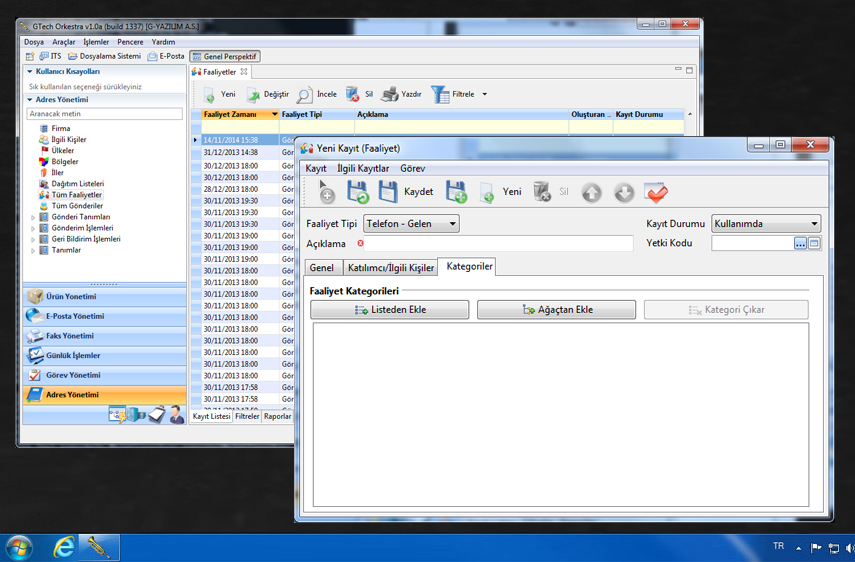Collapse the Adres Yönetimi section header
Screen dimensions: 855x562
tap(30, 100)
